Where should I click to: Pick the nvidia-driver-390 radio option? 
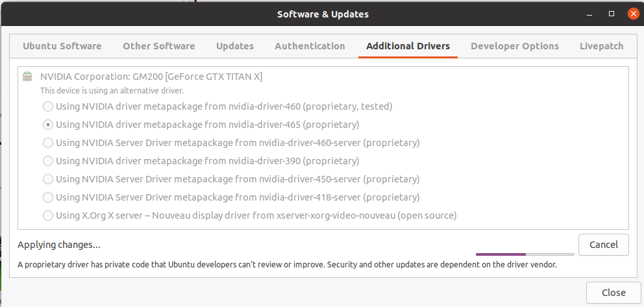(48, 161)
